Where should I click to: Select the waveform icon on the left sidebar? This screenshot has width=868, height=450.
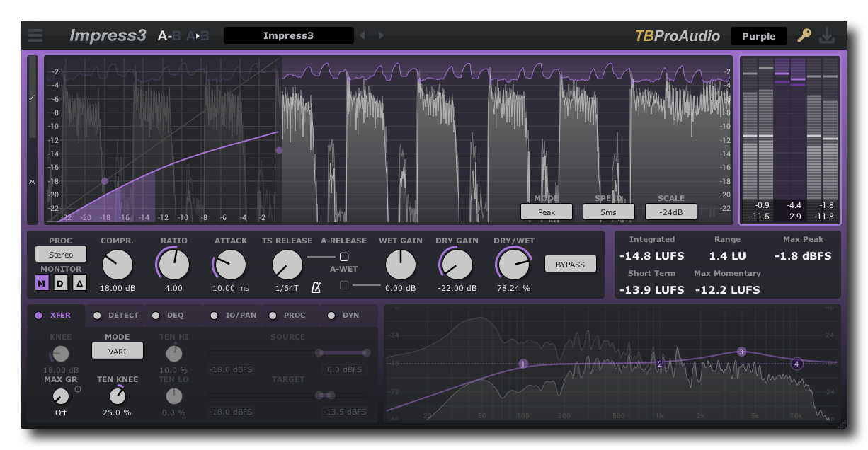[x=32, y=183]
